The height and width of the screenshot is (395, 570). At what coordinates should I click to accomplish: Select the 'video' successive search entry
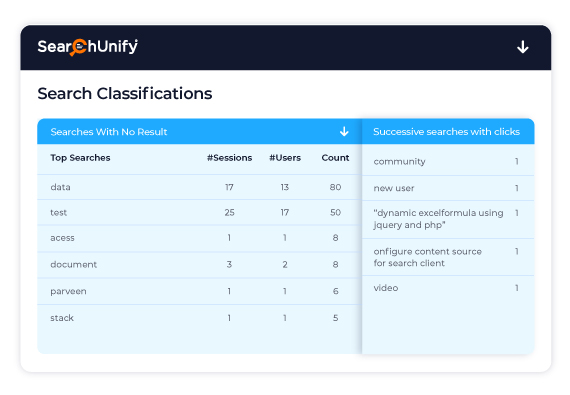pyautogui.click(x=448, y=288)
